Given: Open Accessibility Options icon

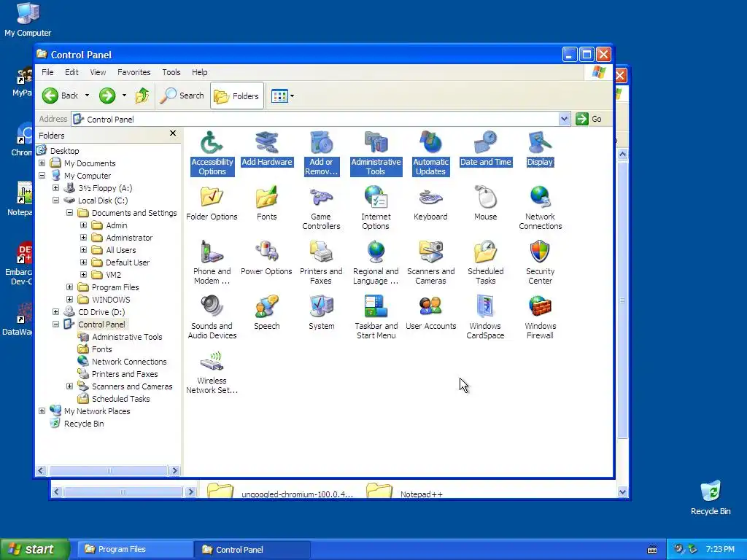Looking at the screenshot, I should pyautogui.click(x=212, y=153).
